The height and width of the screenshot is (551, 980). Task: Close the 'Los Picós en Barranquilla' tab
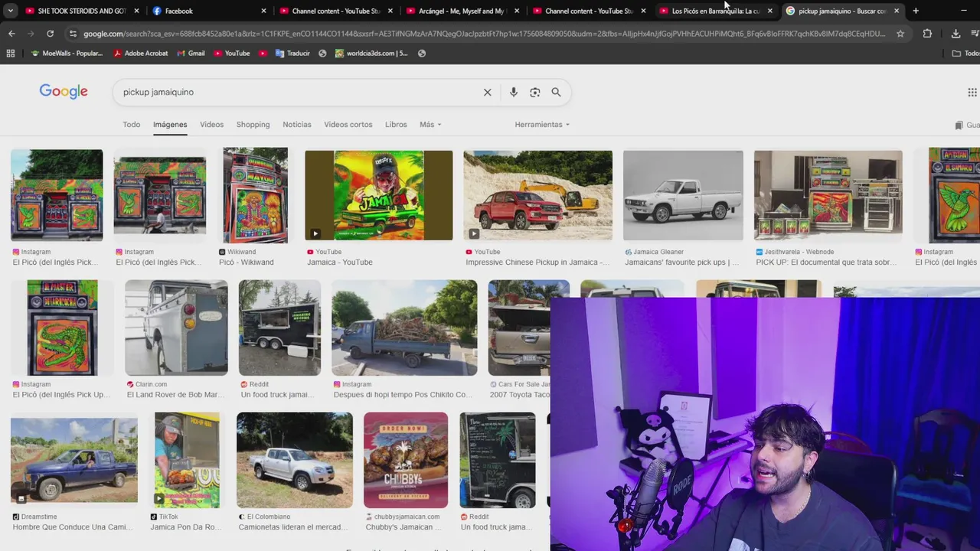coord(770,11)
